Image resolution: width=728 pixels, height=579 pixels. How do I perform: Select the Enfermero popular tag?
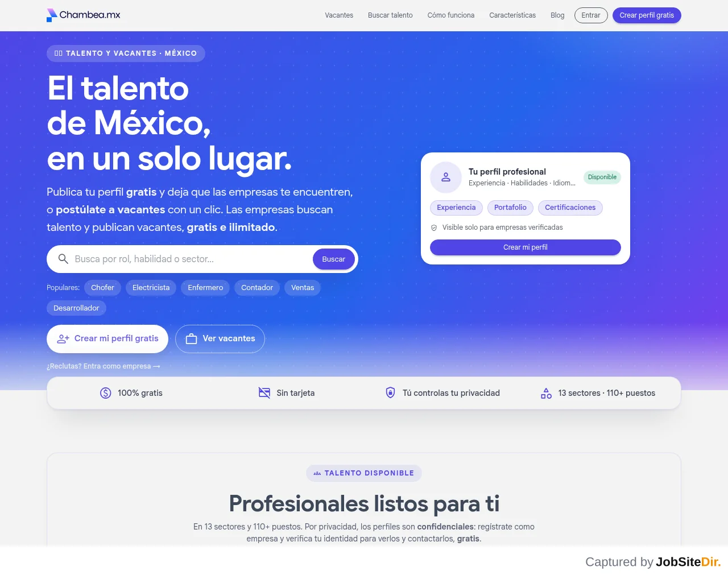tap(205, 288)
